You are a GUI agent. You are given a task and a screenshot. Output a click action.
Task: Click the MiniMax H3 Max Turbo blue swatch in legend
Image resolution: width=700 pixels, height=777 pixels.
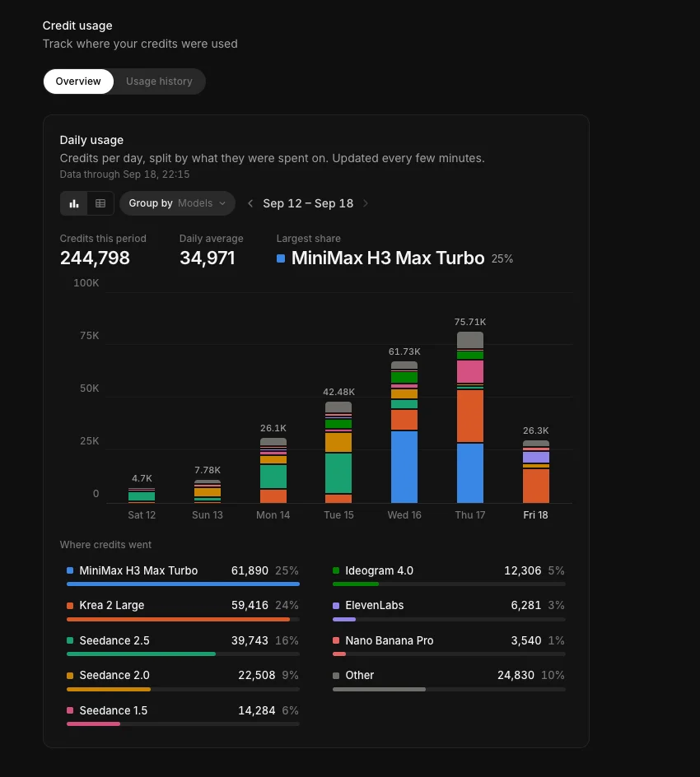tap(70, 570)
